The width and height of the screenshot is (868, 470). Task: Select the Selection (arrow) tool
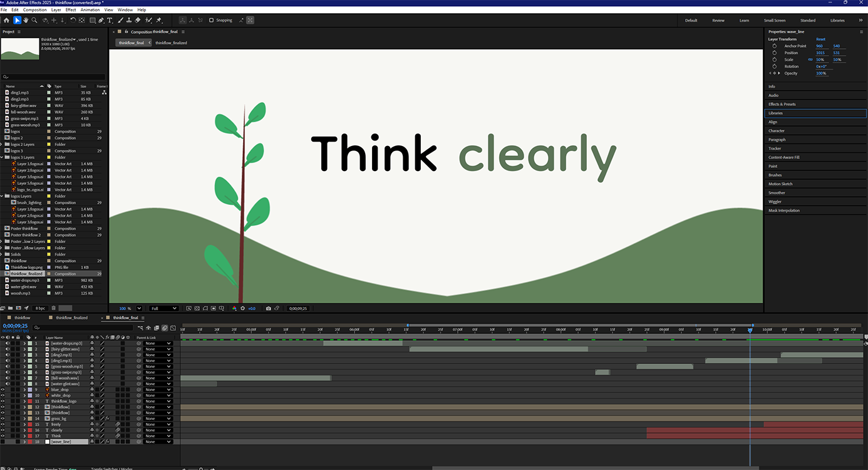pyautogui.click(x=17, y=20)
